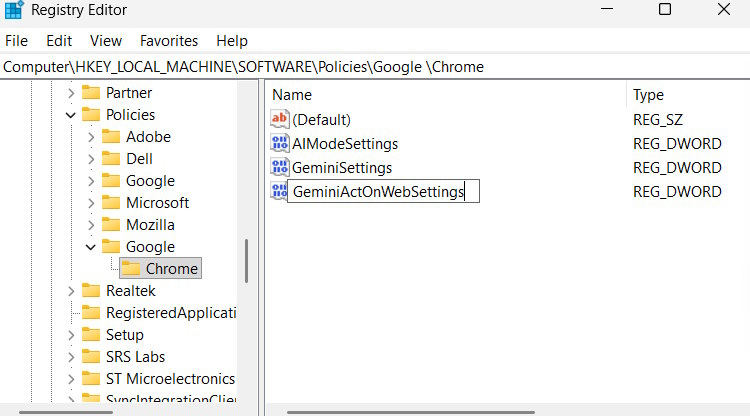Click the Microsoft folder icon
The height and width of the screenshot is (416, 750).
click(x=111, y=202)
